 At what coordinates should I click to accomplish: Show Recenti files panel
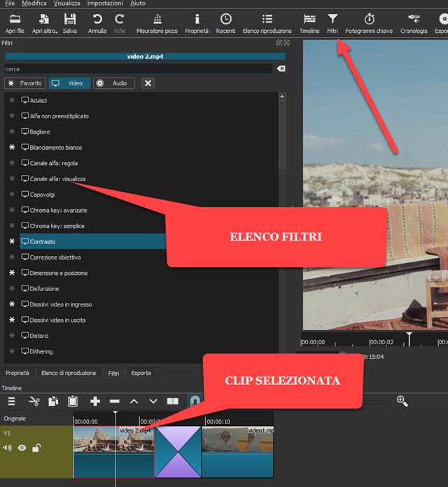pyautogui.click(x=225, y=24)
